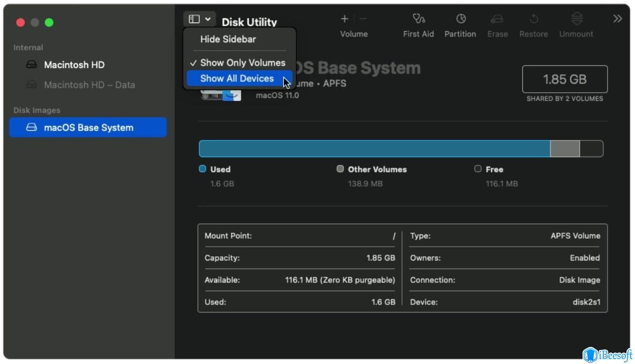
Task: Click the Available value 116.1 MB
Action: [x=340, y=280]
